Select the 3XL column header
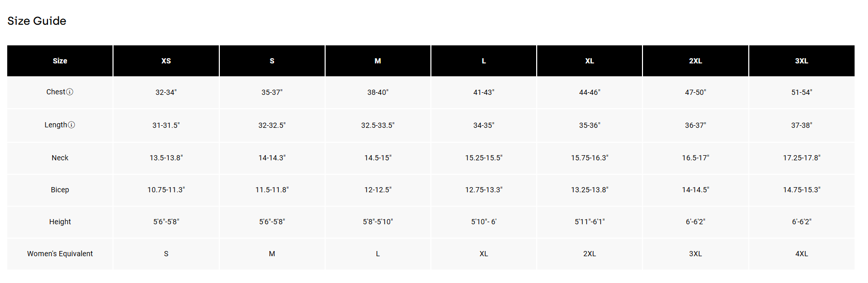 click(801, 61)
